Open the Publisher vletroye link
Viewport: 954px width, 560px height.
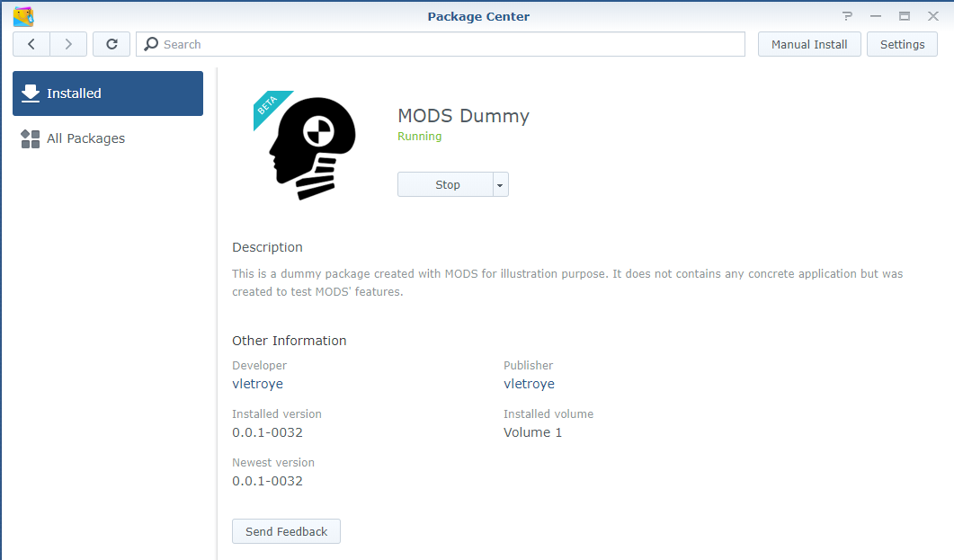pyautogui.click(x=529, y=384)
